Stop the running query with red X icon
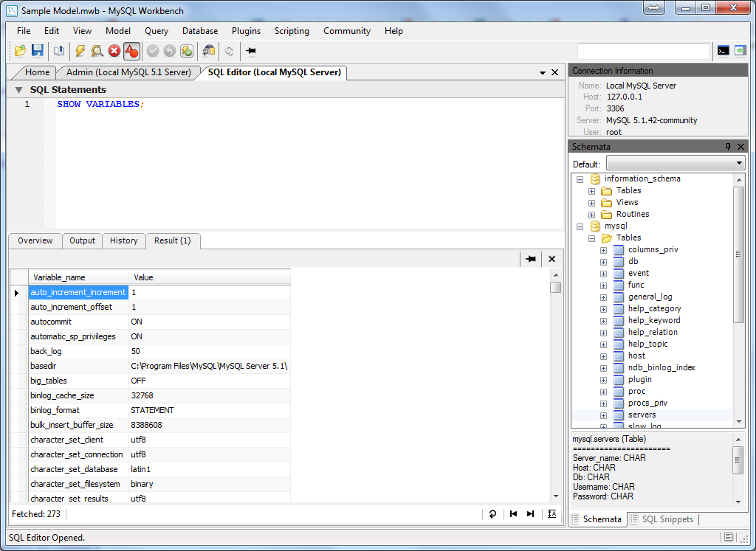Screen dimensions: 756x551 click(113, 51)
